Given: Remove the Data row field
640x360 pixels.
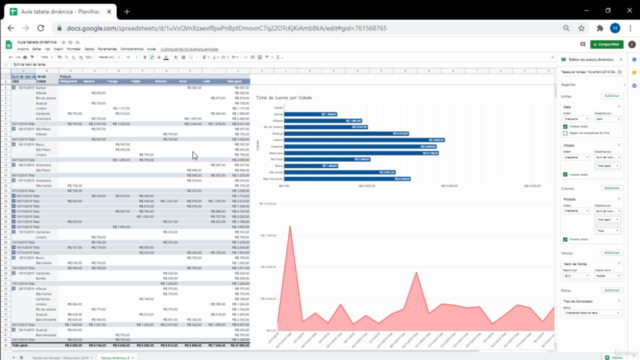Looking at the screenshot, I should click(x=619, y=107).
